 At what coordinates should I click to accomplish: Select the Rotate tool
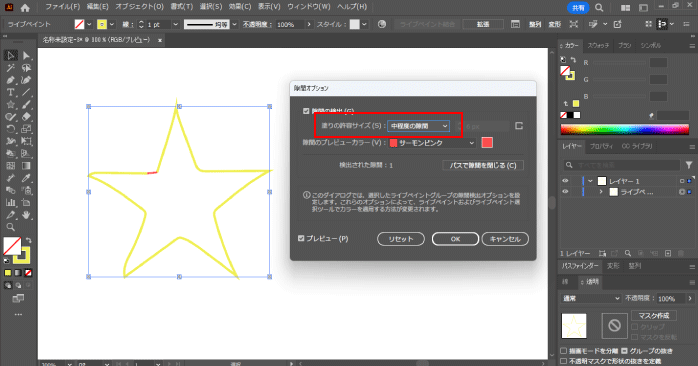click(x=10, y=129)
